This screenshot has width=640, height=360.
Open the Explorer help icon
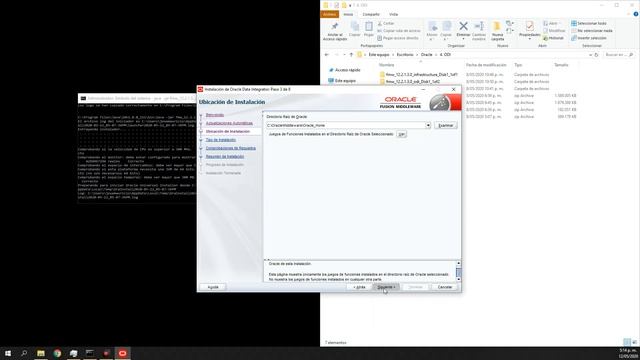[636, 14]
